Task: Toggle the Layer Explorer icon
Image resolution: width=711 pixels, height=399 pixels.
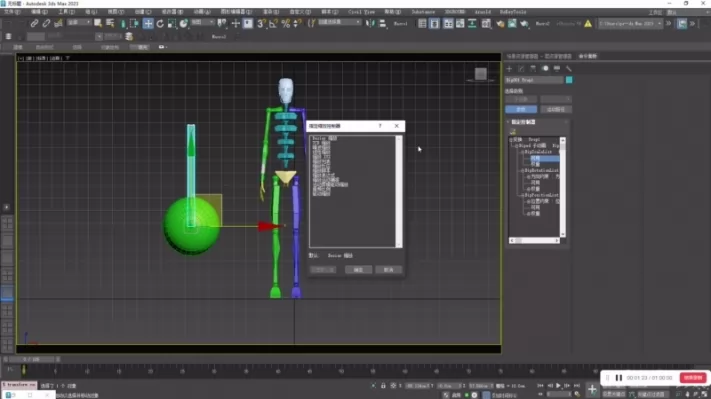Action: [x=434, y=23]
